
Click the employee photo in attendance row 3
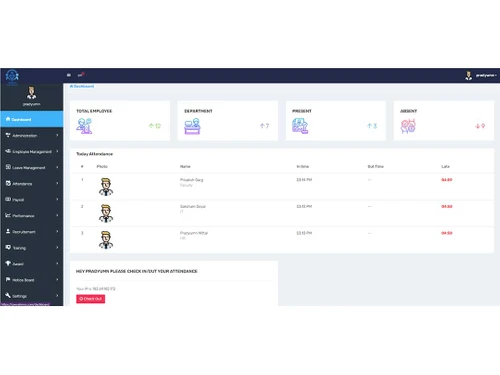[x=106, y=240]
